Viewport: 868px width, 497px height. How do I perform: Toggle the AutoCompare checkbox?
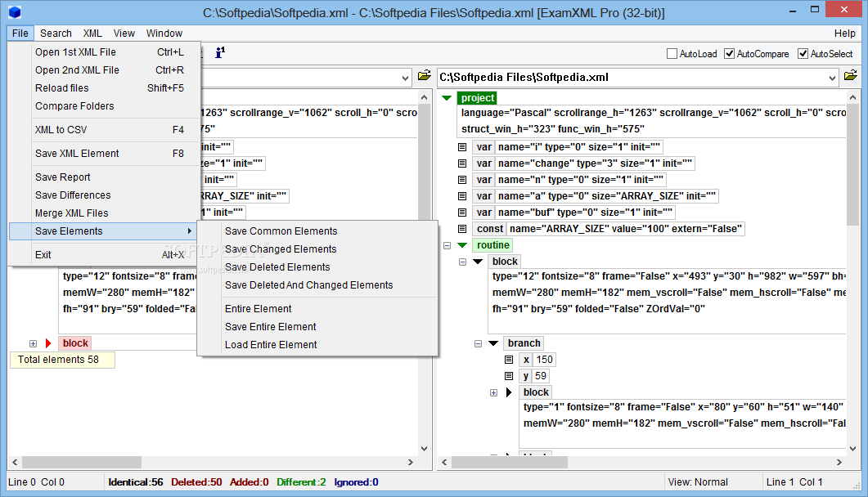point(729,54)
